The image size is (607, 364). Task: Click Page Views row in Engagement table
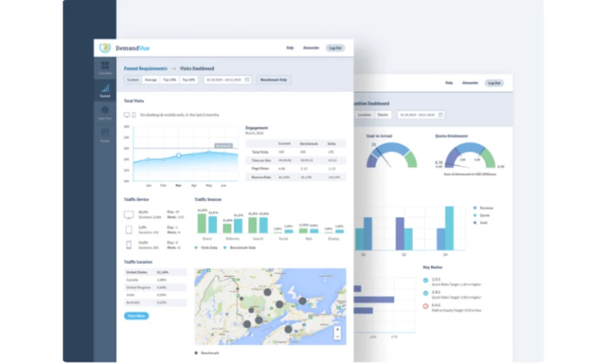pos(296,168)
